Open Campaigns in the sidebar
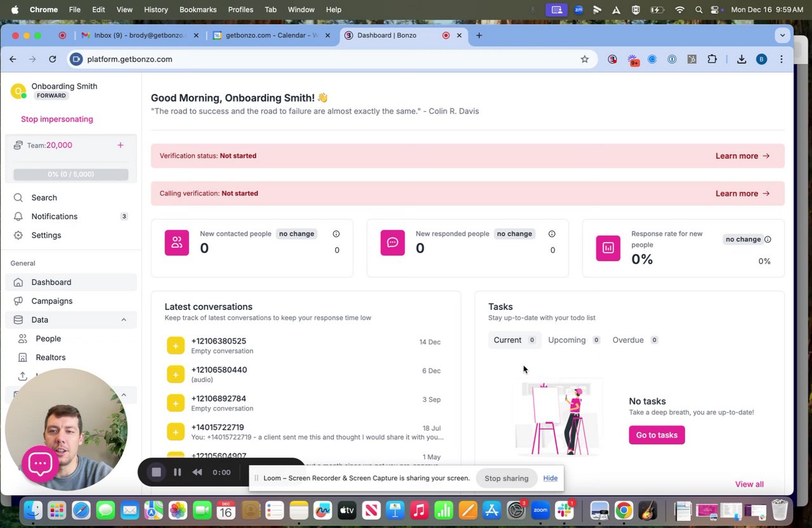 tap(71, 301)
